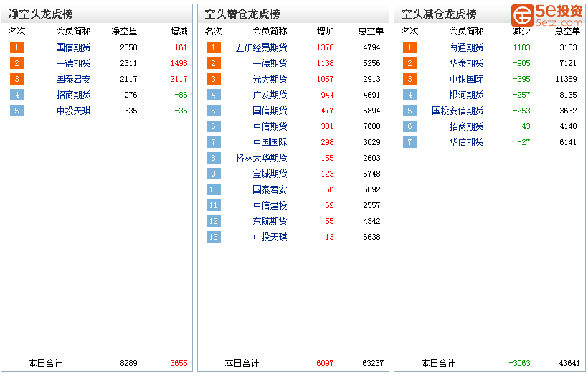The image size is (588, 376).
Task: Open 一德期货 in the 空头增仓龙虎榜 table
Action: pyautogui.click(x=270, y=63)
